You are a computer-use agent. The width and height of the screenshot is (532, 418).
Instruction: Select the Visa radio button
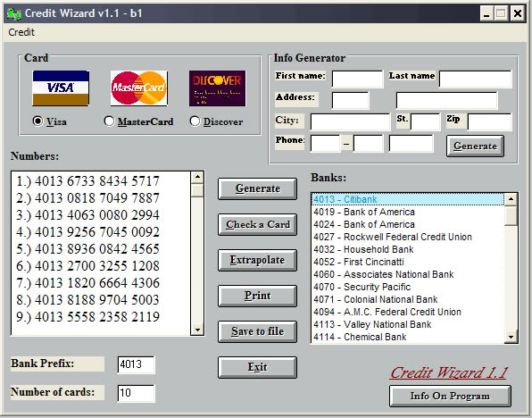pos(37,121)
